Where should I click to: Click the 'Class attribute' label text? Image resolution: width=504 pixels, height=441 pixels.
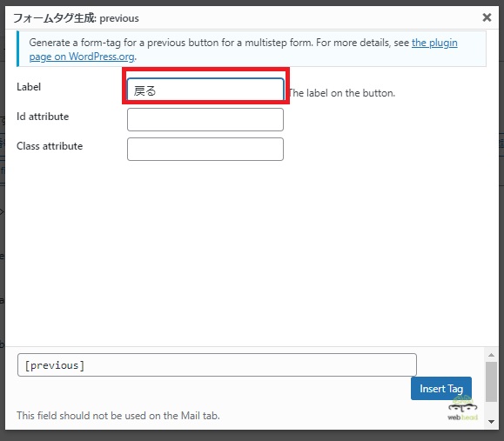pos(50,146)
